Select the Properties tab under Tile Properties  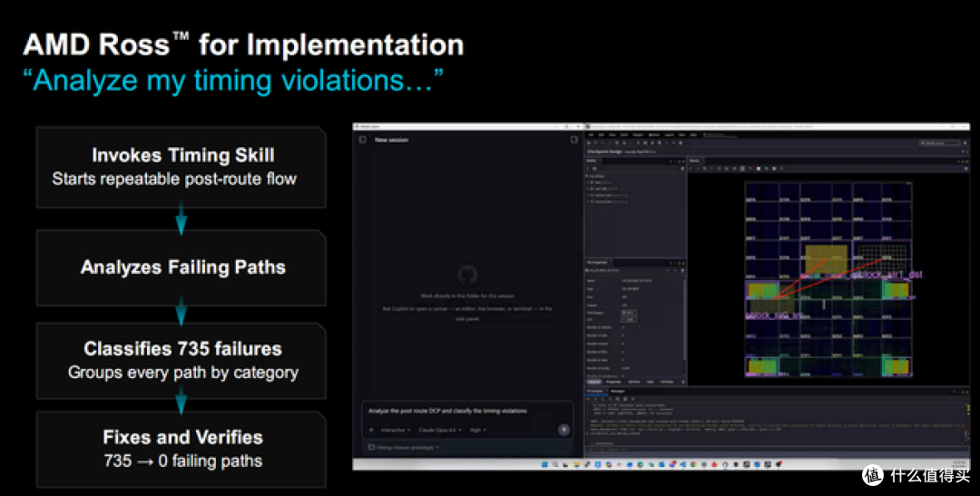(x=613, y=382)
